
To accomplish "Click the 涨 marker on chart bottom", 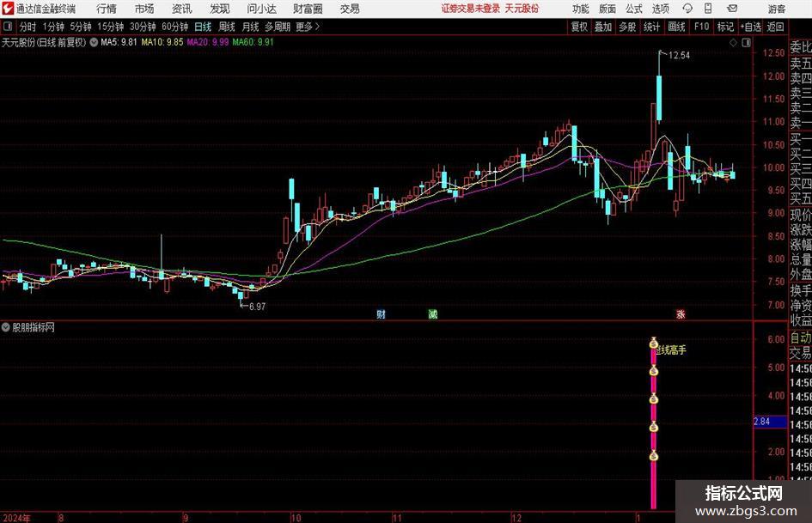I will click(681, 313).
